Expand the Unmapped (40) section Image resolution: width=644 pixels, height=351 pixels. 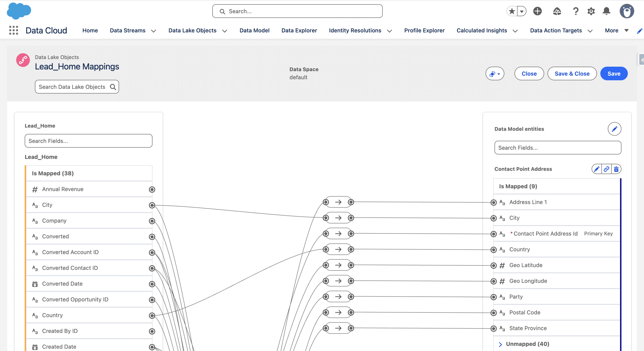(500, 344)
